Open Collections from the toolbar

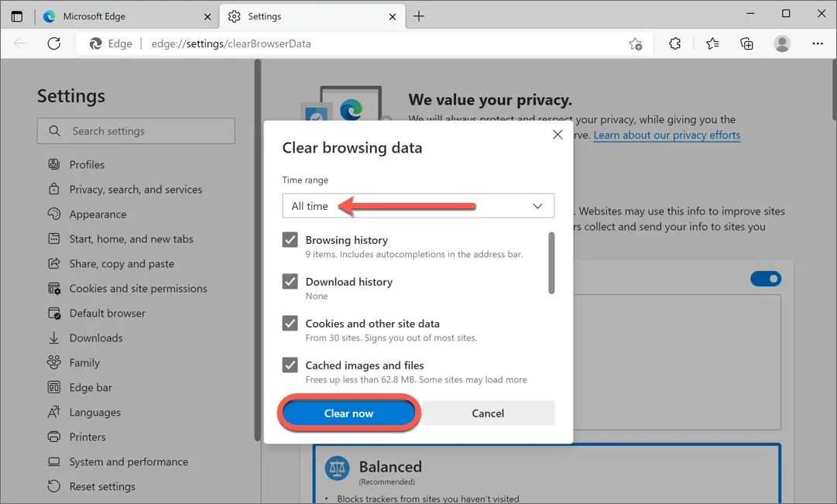tap(746, 43)
